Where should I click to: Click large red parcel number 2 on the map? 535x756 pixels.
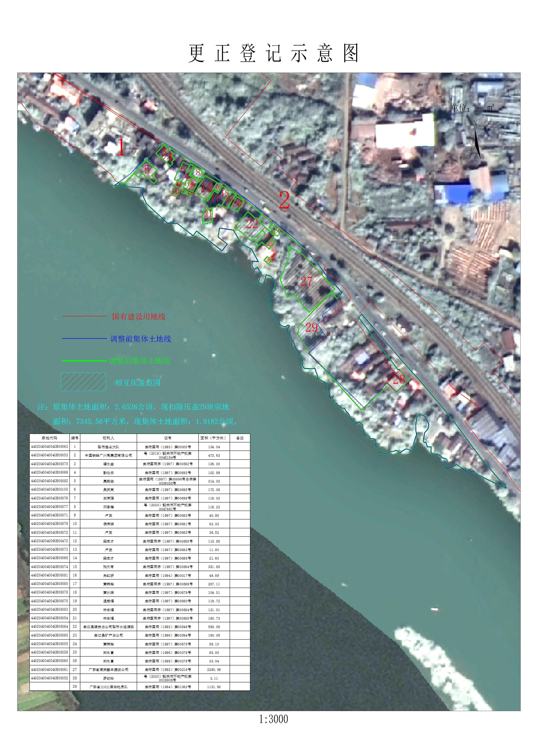pos(284,200)
